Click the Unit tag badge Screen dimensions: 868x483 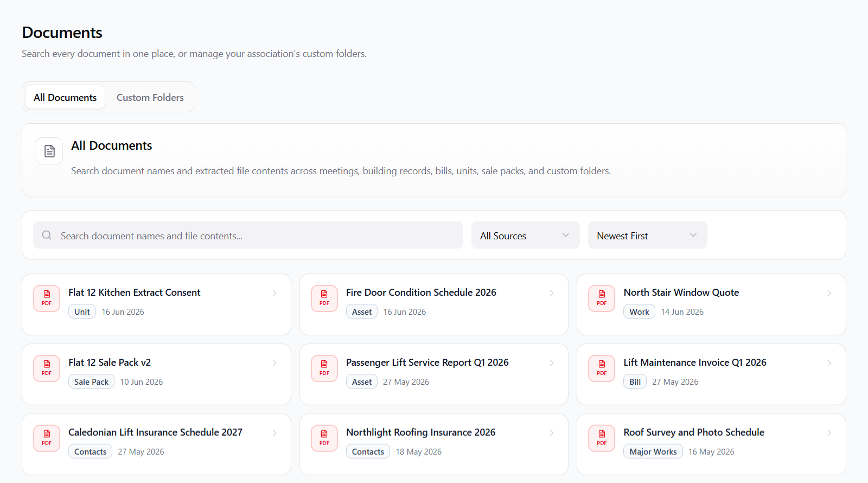pyautogui.click(x=82, y=312)
